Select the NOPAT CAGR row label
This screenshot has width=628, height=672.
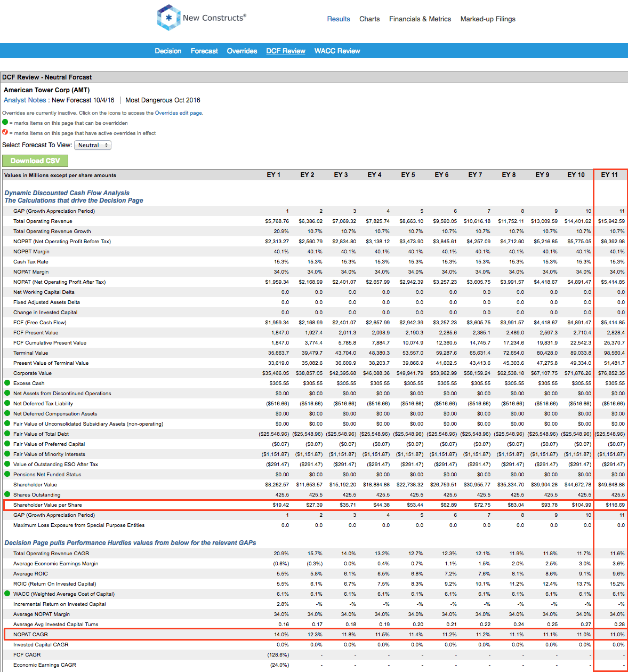[30, 635]
